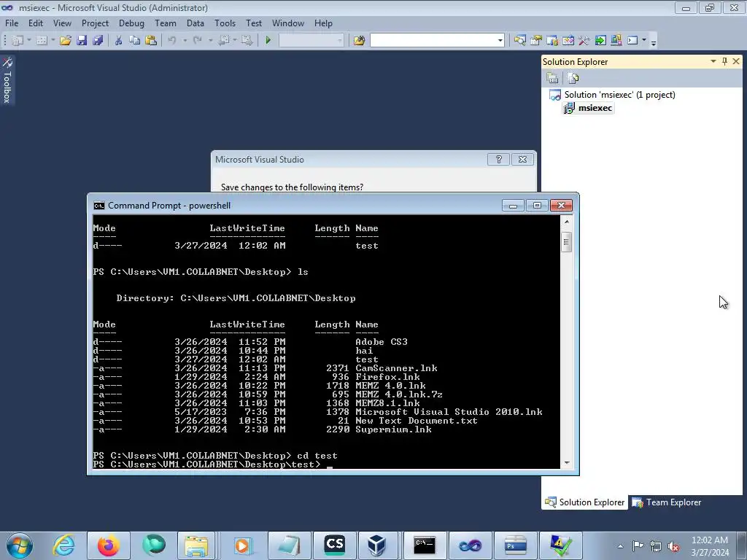Viewport: 747px width, 560px height.
Task: Expand the Redo history dropdown arrow
Action: point(210,41)
